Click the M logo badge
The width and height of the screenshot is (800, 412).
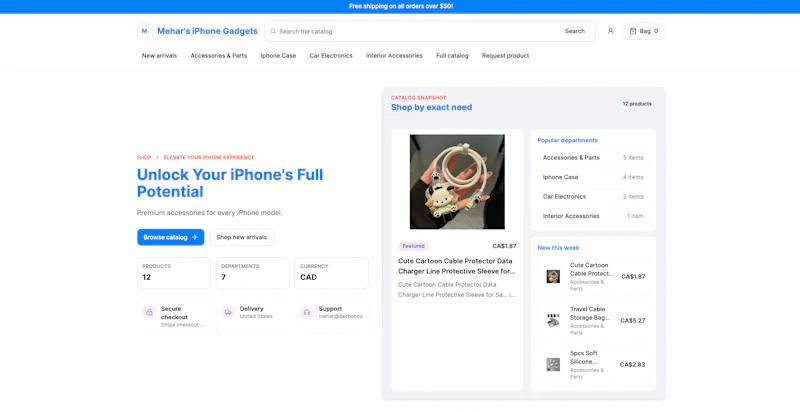pos(144,31)
